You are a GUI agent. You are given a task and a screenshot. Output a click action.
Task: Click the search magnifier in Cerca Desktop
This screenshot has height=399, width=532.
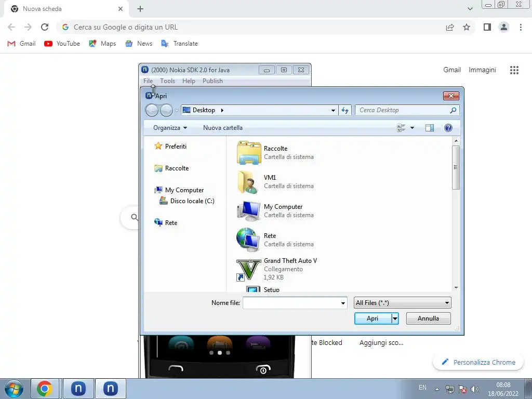(x=453, y=110)
